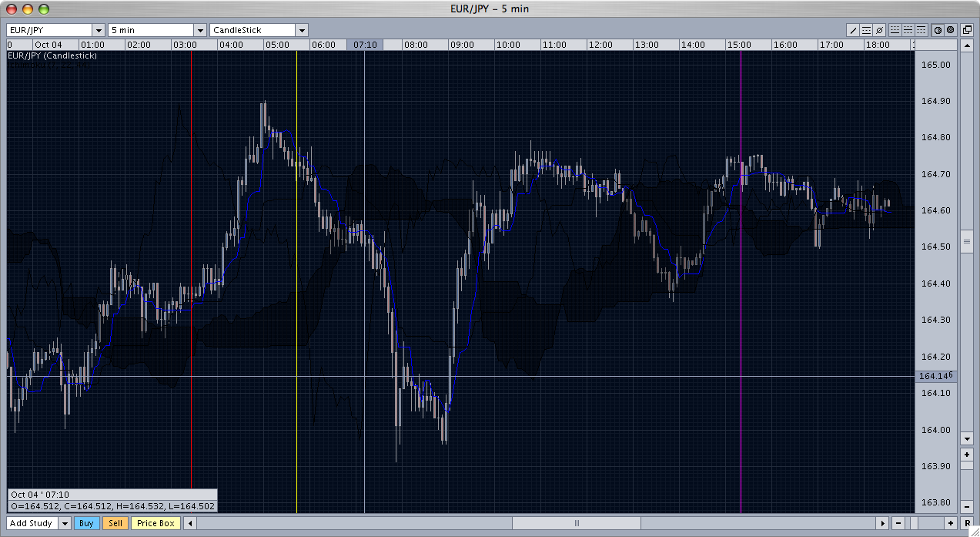This screenshot has height=537, width=980.
Task: Zoom in price axis with vertical plus
Action: (x=967, y=455)
